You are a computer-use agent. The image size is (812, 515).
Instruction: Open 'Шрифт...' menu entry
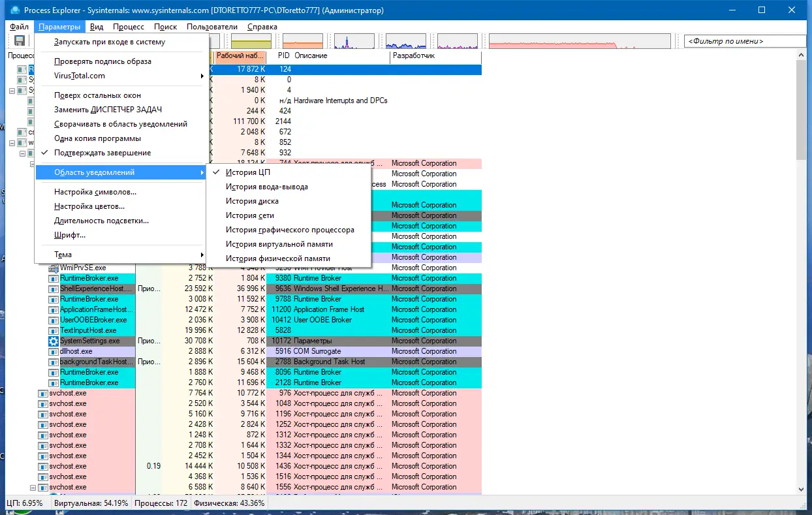point(122,235)
